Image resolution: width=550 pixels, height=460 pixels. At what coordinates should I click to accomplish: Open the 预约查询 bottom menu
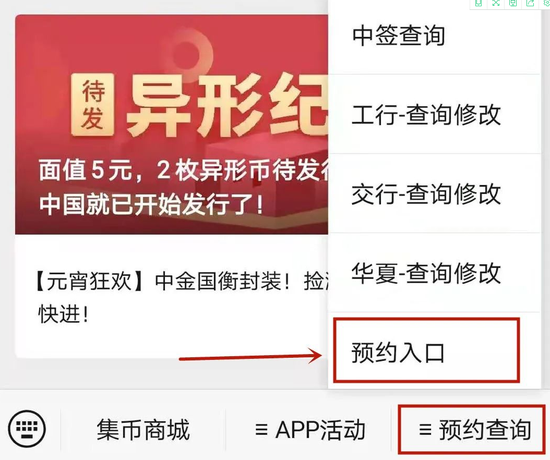point(471,429)
